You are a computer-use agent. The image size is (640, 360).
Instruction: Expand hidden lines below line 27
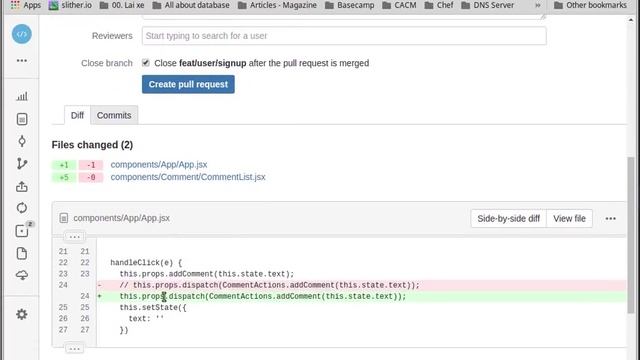74,349
